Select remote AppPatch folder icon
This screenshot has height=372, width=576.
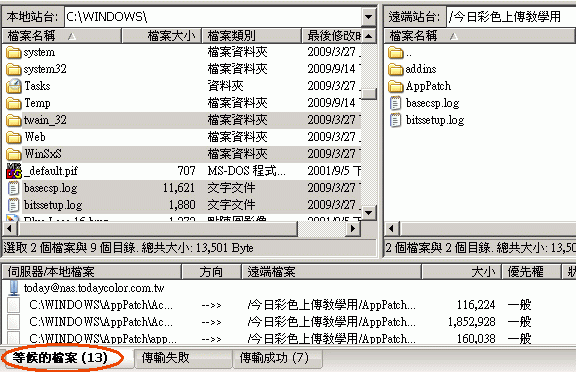[396, 86]
